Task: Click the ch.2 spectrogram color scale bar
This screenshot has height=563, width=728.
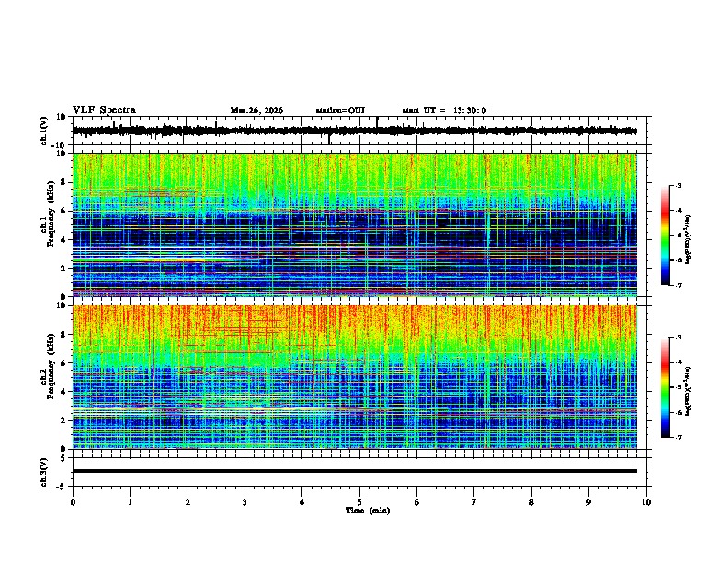Action: click(x=665, y=387)
